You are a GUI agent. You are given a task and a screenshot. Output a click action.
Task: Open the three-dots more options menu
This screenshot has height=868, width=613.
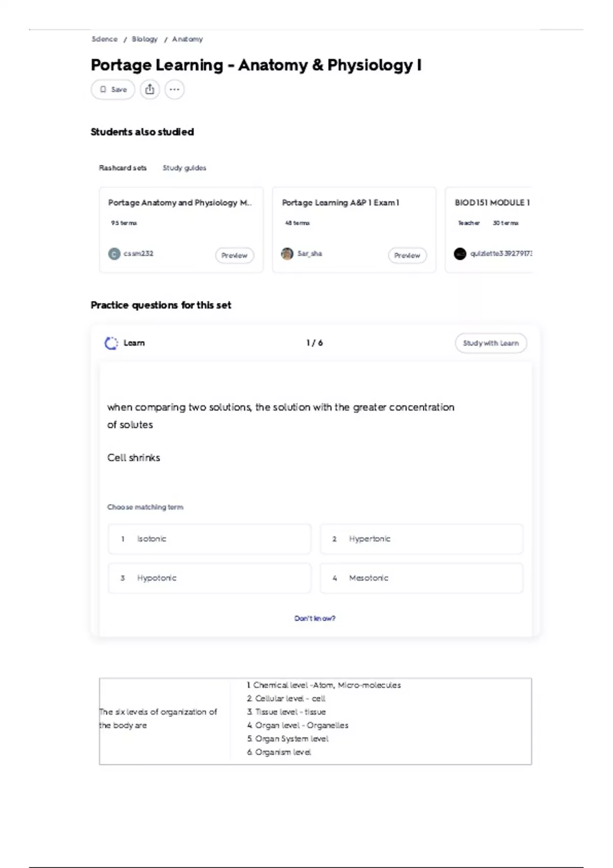pyautogui.click(x=174, y=89)
